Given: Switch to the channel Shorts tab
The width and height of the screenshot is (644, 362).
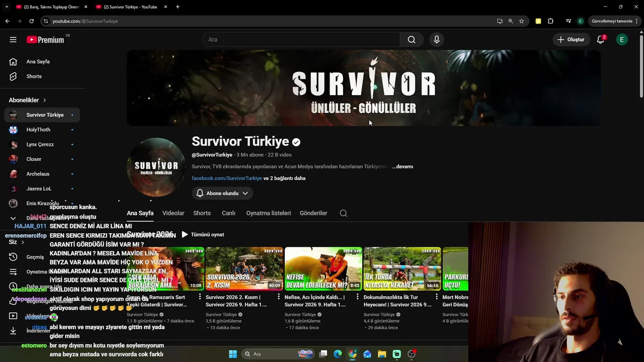Looking at the screenshot, I should tap(202, 213).
